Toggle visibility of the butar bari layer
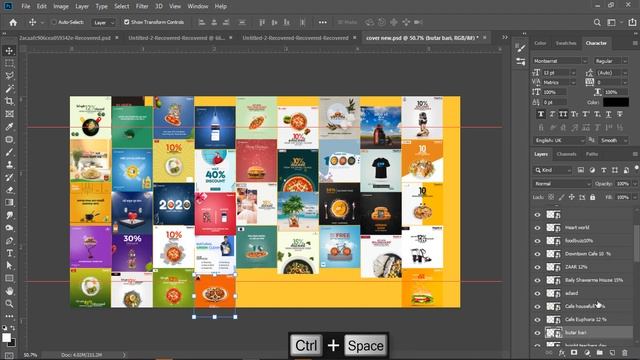 pos(537,333)
